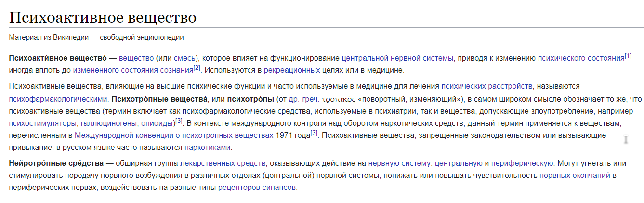The height and width of the screenshot is (203, 644).
Task: Click the «периферическую» link
Action: 523,163
